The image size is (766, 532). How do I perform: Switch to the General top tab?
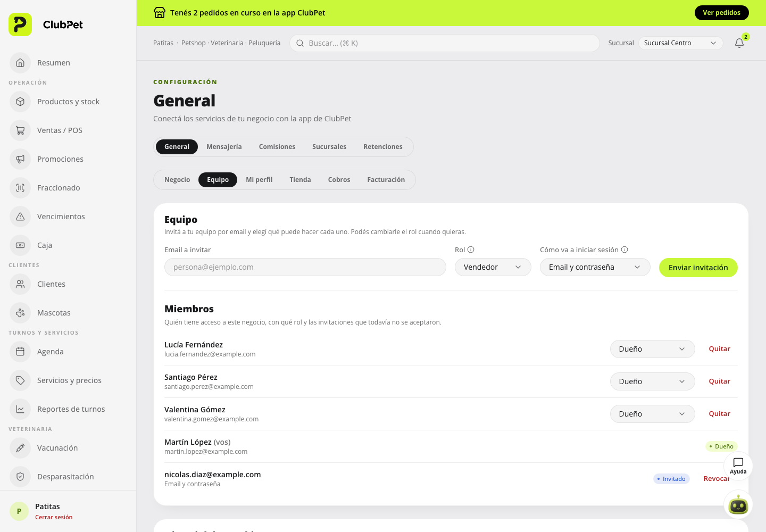(177, 147)
